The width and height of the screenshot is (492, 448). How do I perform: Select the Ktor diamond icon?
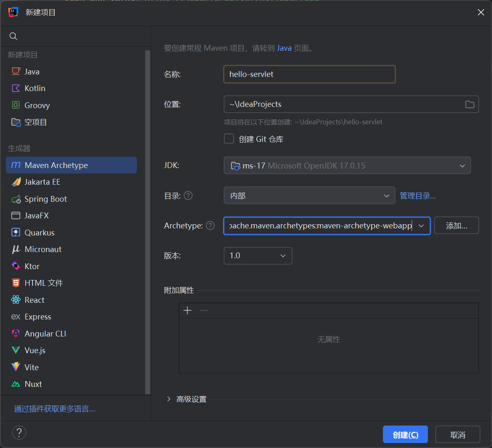[16, 266]
